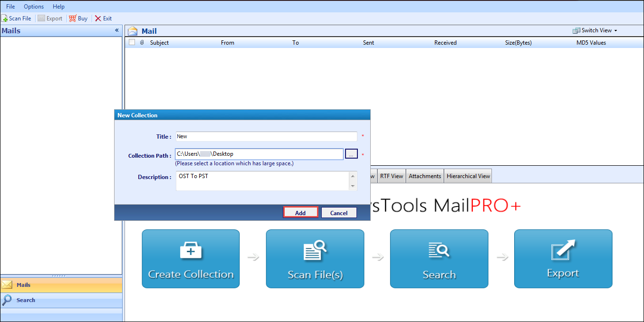
Task: Click Cancel in New Collection dialog
Action: [339, 213]
